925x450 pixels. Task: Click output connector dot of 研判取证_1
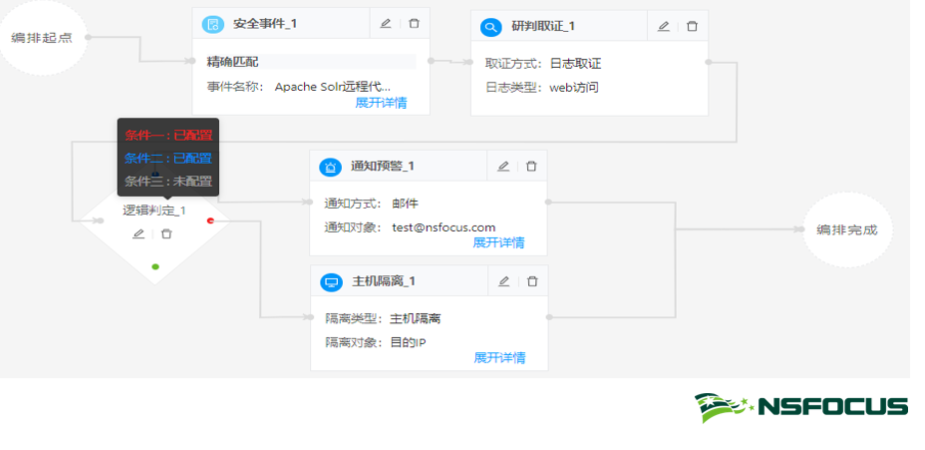(708, 61)
